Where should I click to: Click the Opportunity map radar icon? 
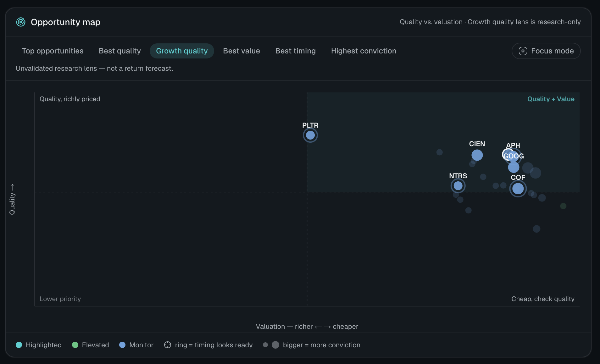click(x=21, y=22)
